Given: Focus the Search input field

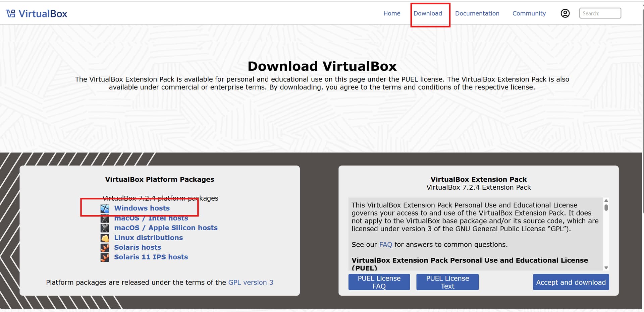Looking at the screenshot, I should [600, 13].
